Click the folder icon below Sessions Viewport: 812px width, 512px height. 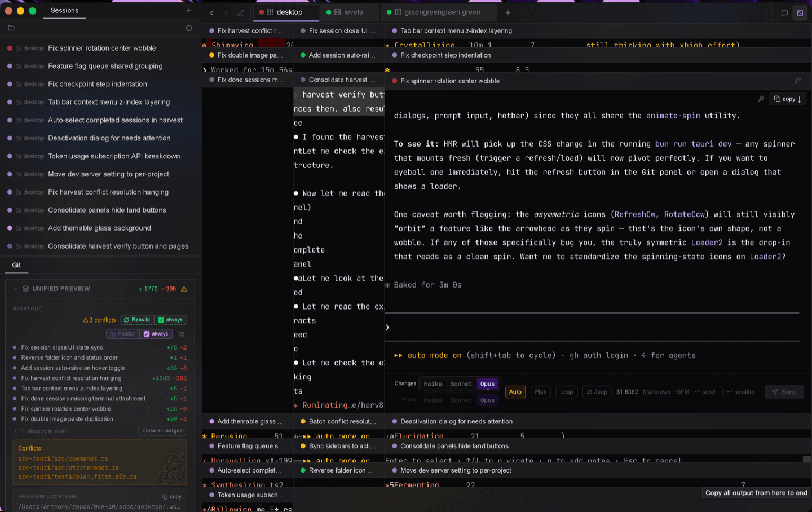click(x=11, y=28)
